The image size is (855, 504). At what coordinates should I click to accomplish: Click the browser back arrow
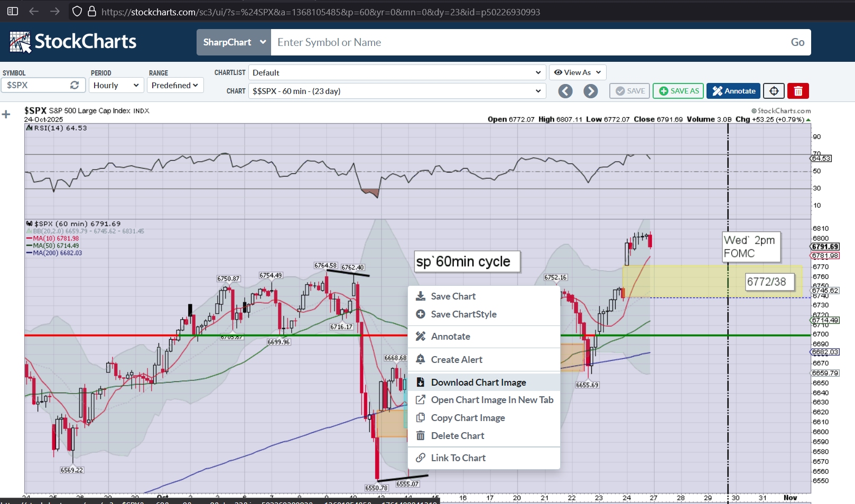tap(34, 11)
